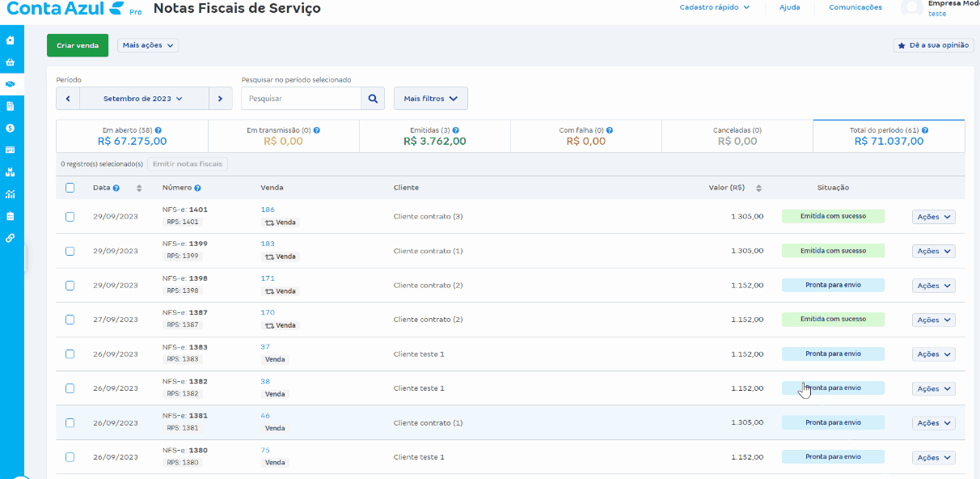Viewport: 980px width, 479px height.
Task: Select the Total do período (61) tab
Action: [x=889, y=136]
